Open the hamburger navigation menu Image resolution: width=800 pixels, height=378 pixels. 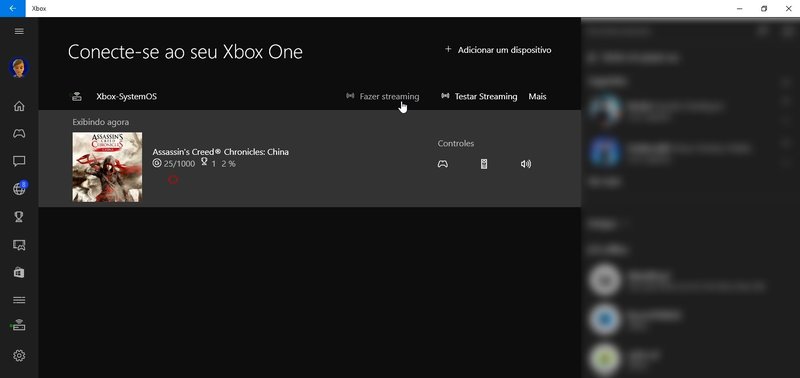19,31
